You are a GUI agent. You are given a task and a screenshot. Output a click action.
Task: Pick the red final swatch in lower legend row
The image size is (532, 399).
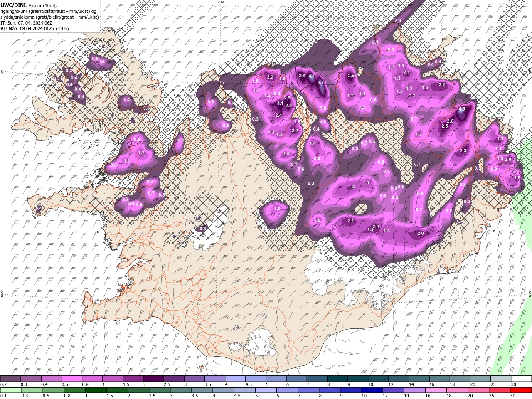tap(521, 390)
